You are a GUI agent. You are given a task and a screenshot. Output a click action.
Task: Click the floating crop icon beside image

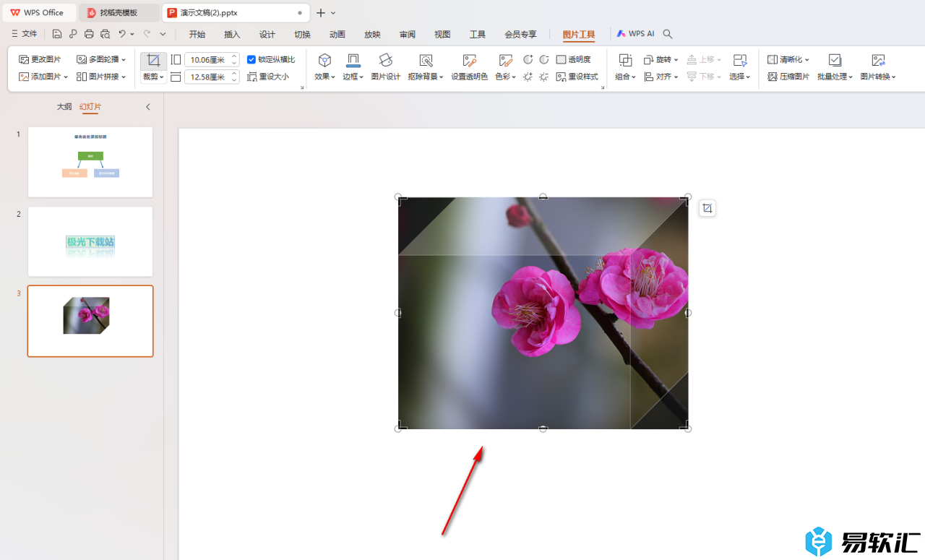[x=707, y=208]
